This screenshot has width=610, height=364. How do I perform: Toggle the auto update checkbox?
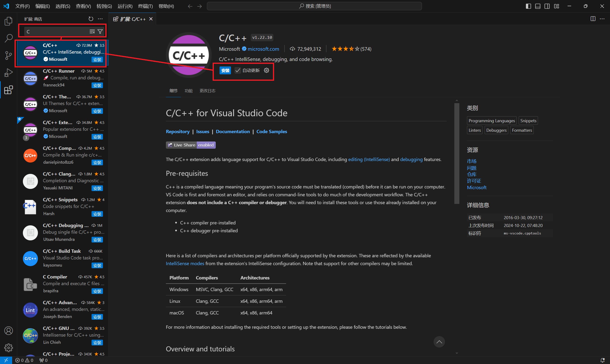point(237,71)
